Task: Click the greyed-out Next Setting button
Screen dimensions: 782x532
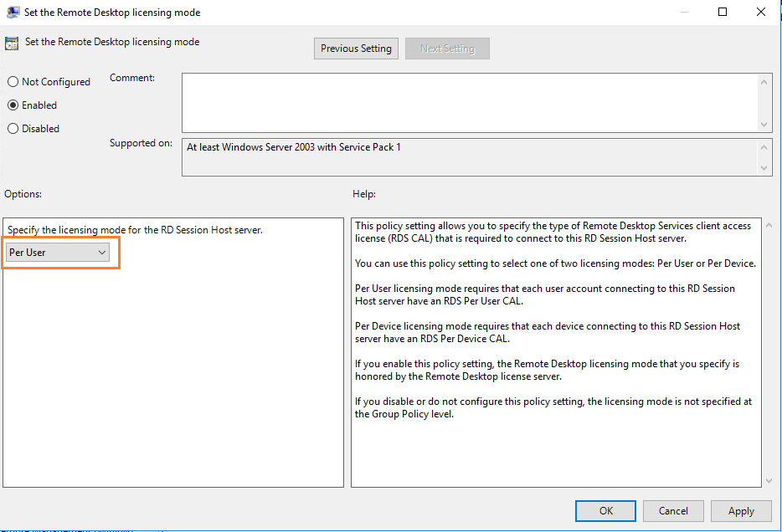Action: tap(447, 49)
